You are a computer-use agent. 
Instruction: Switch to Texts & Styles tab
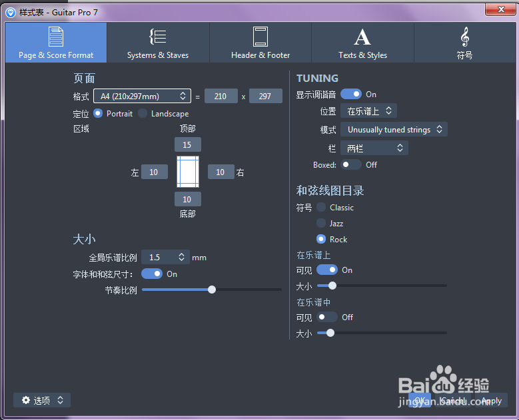pyautogui.click(x=363, y=43)
